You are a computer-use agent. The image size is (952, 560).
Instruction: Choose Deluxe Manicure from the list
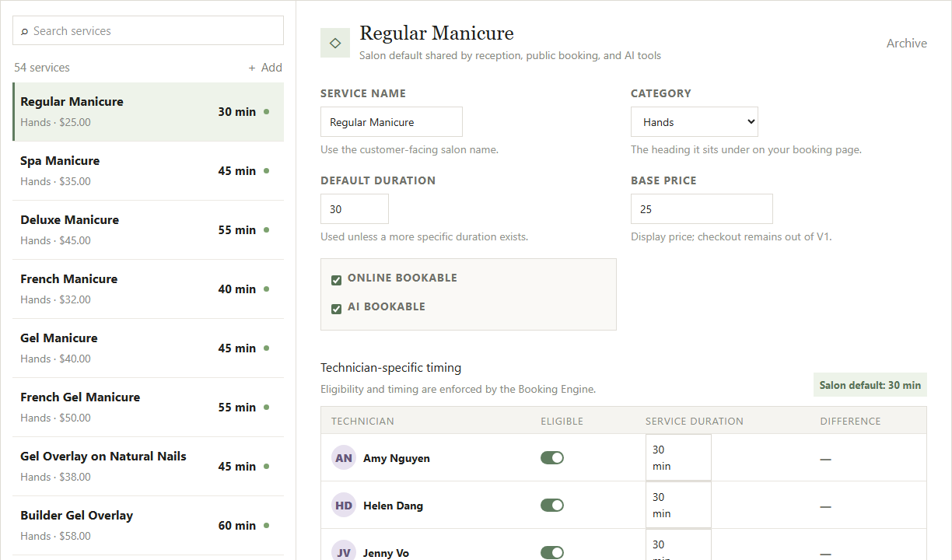pos(148,230)
